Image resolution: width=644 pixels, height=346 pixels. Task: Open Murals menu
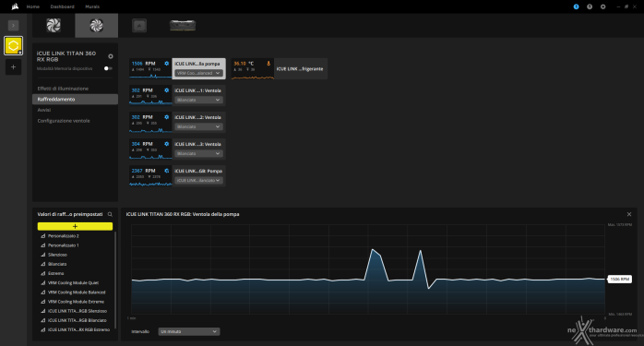[92, 6]
